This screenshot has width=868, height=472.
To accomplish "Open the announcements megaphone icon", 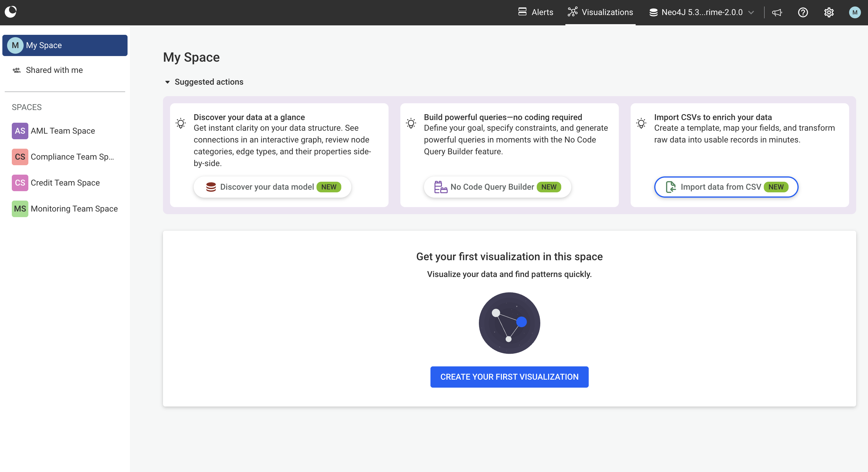I will (x=777, y=12).
